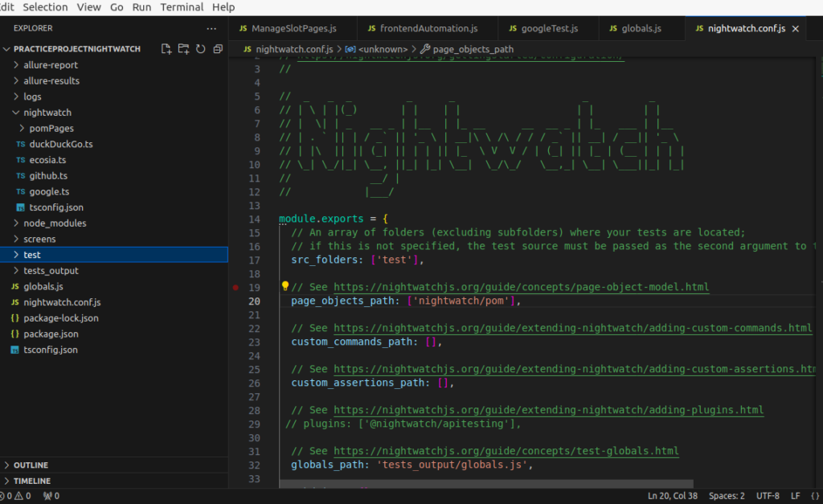Expand the TIMELINE section

[31, 481]
